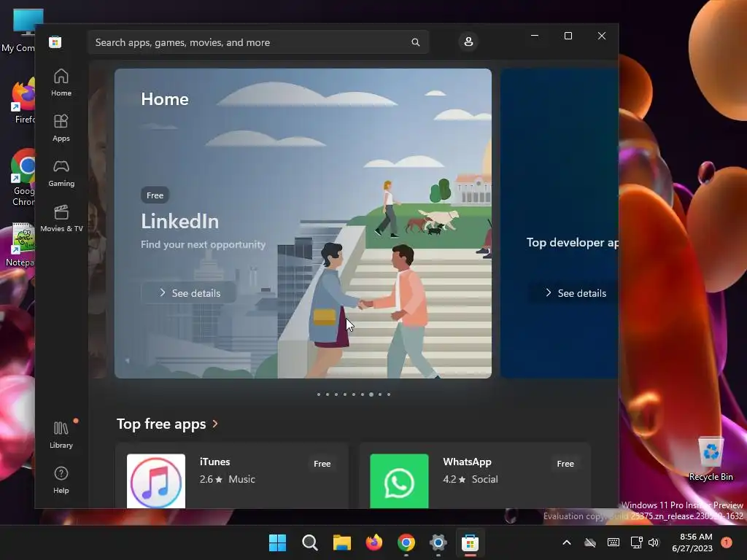Click the 4.2 star Social rating text
The height and width of the screenshot is (560, 747).
(x=471, y=479)
